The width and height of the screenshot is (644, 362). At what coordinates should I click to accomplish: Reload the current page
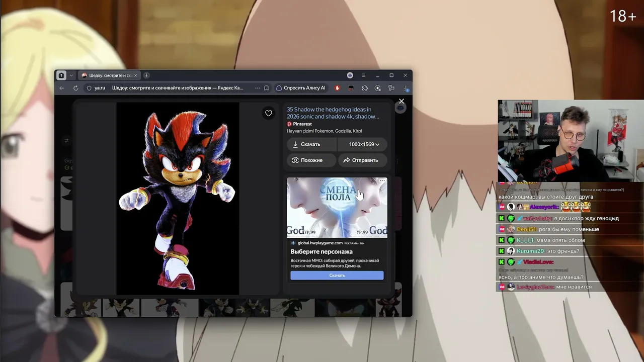[75, 88]
